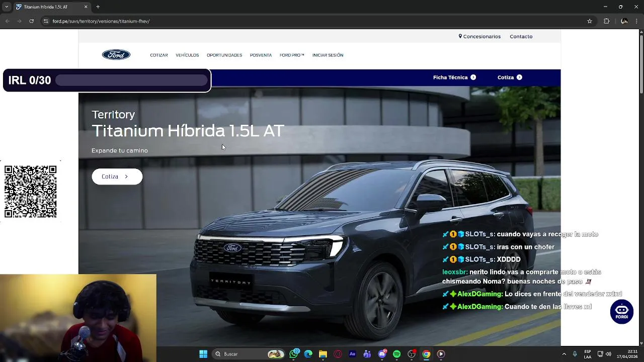Screen dimensions: 644x362
Task: Click the arrow circle next to Ficha Técnica
Action: (x=473, y=77)
